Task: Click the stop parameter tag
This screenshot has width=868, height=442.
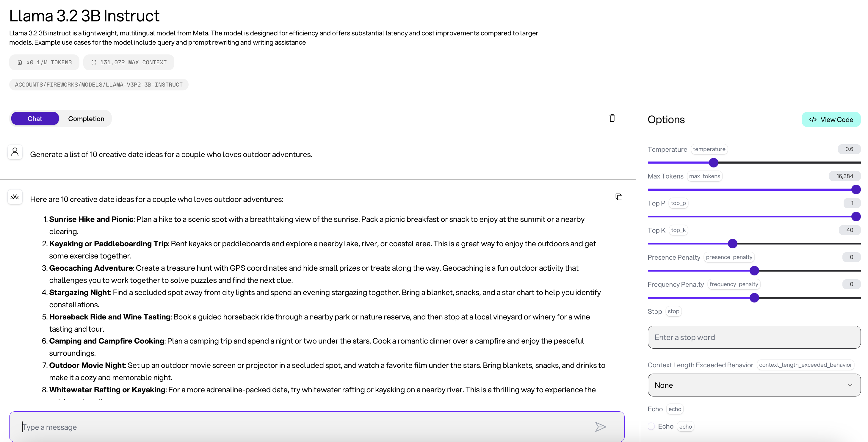Action: (x=673, y=311)
